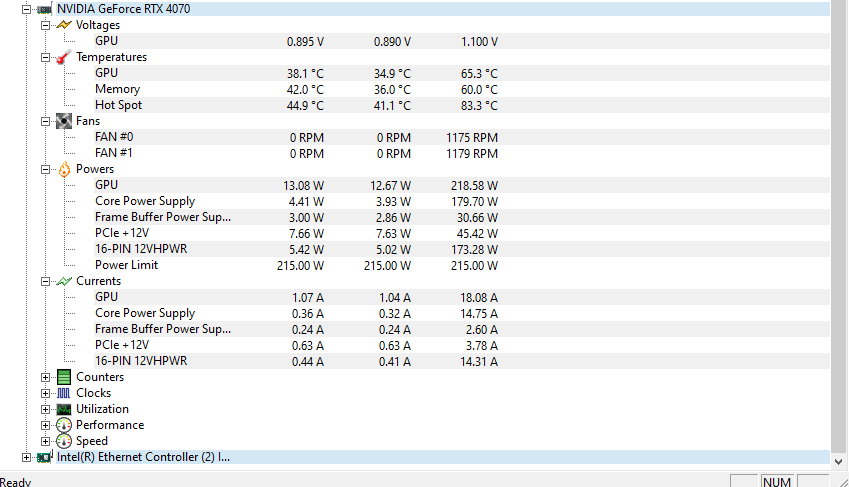Expand the Intel Ethernet Controller node

[26, 457]
